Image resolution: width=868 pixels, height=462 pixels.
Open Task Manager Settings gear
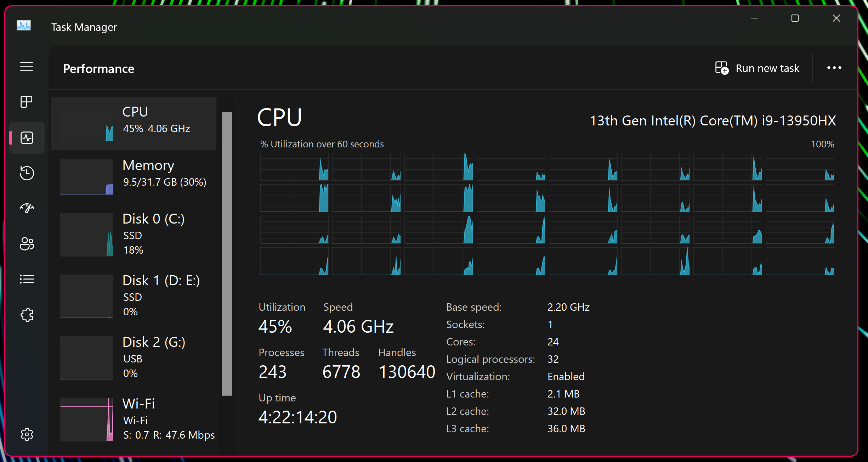coord(27,434)
